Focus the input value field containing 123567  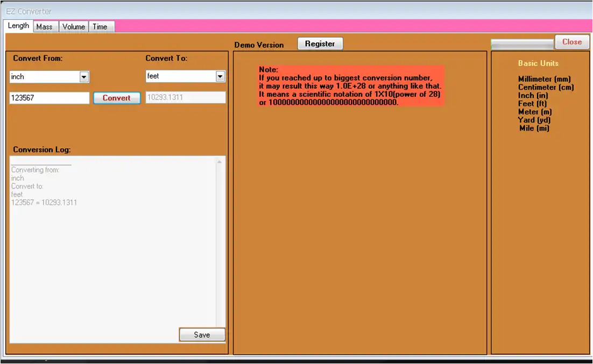50,98
